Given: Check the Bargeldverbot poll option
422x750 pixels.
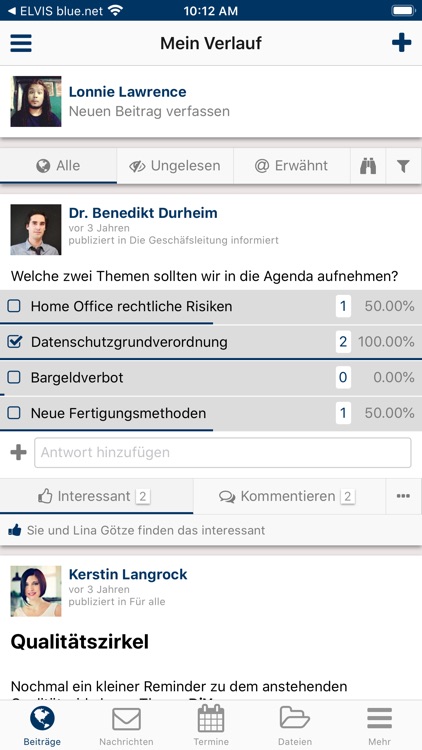Looking at the screenshot, I should pos(14,377).
